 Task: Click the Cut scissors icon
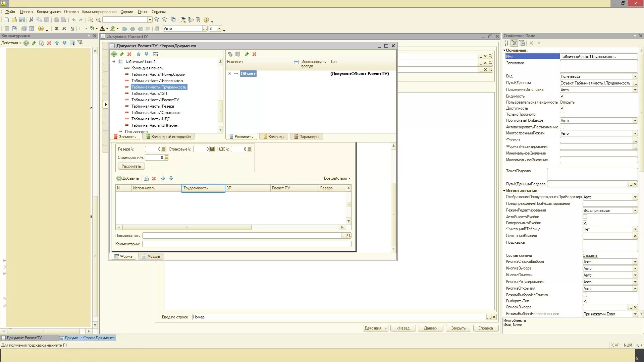click(x=31, y=20)
